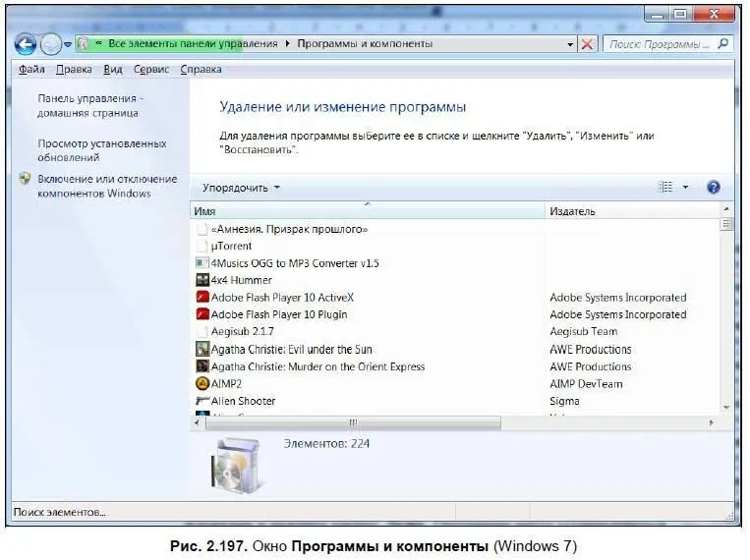Click the orange AIMP2 icon
This screenshot has height=560, width=750.
pyautogui.click(x=202, y=383)
